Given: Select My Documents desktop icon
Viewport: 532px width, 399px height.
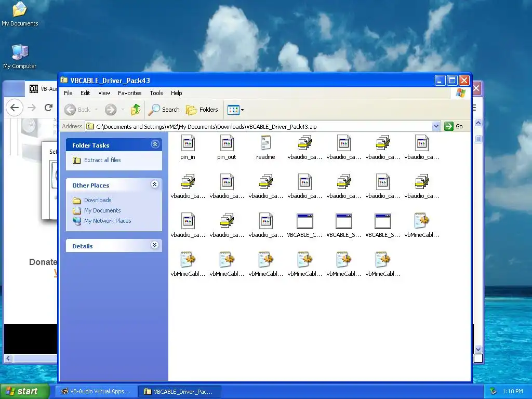Looking at the screenshot, I should coord(20,14).
